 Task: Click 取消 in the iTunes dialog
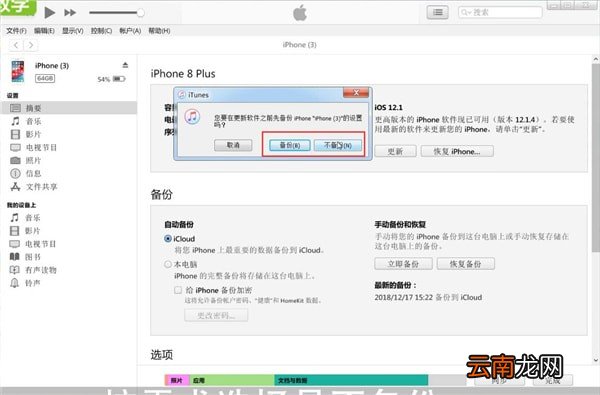click(233, 145)
